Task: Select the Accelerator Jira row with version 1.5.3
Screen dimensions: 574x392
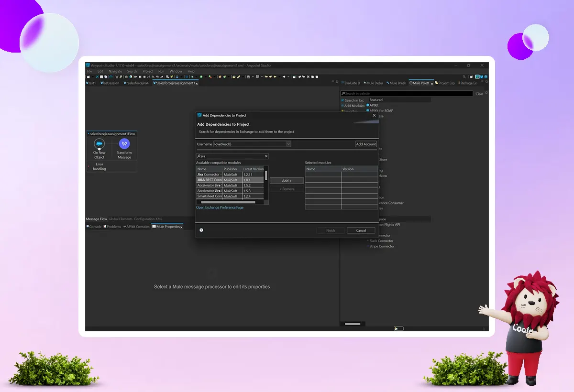Action: (x=230, y=191)
